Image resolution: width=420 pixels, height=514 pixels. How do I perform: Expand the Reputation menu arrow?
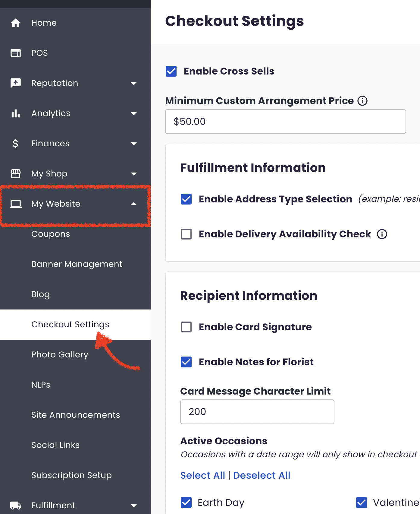pyautogui.click(x=134, y=83)
